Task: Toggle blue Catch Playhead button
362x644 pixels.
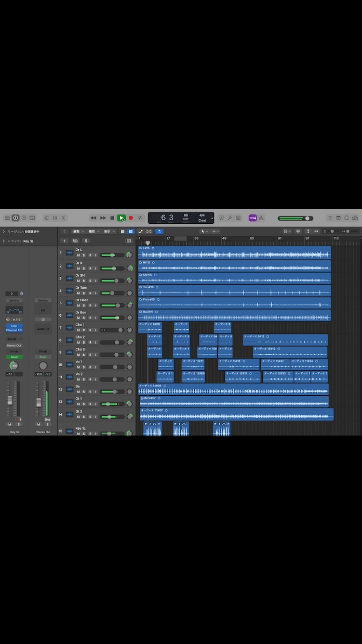Action: point(159,231)
